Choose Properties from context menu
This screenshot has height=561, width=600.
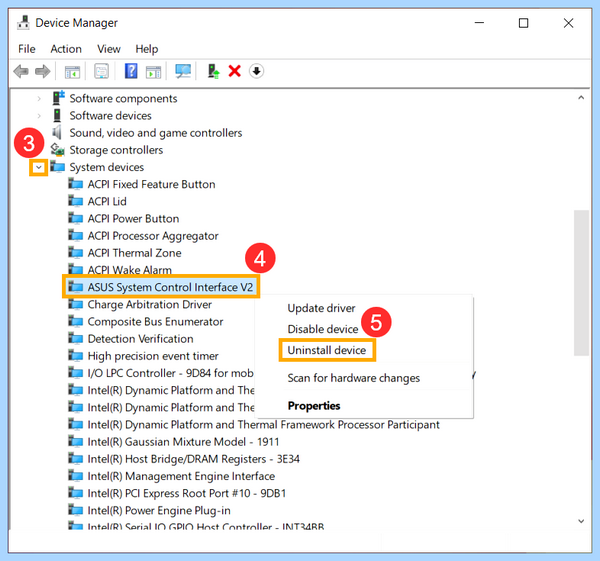click(x=314, y=406)
